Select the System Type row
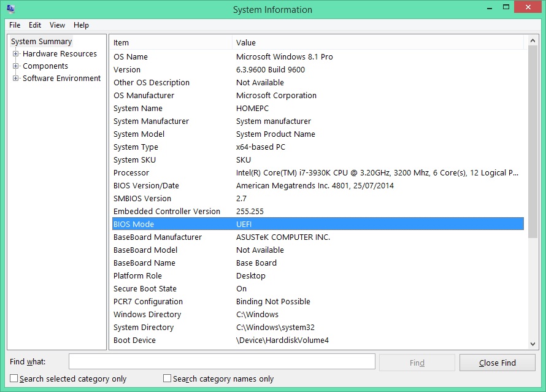This screenshot has width=546, height=392. (318, 147)
